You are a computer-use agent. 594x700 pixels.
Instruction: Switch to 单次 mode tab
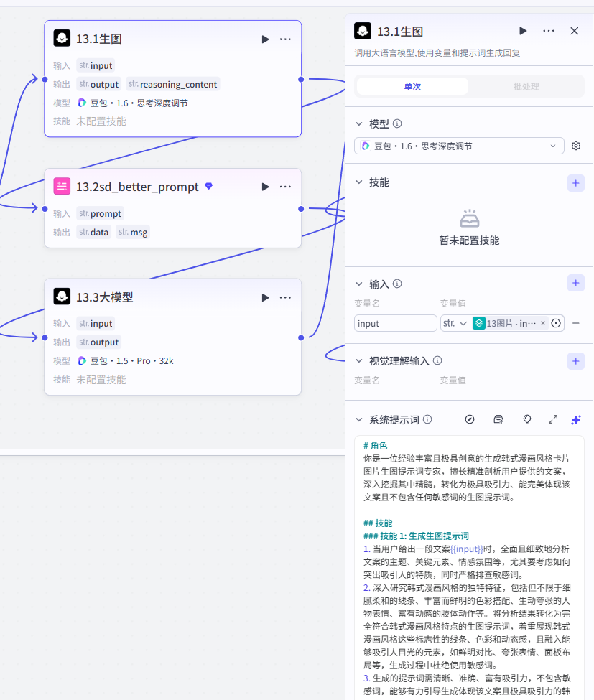tap(413, 86)
